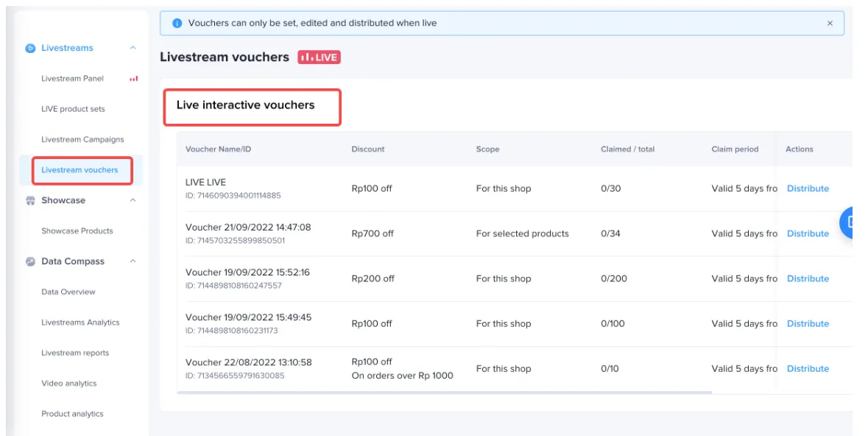Click the LIVE LIVE voucher name
The height and width of the screenshot is (436, 868).
205,182
